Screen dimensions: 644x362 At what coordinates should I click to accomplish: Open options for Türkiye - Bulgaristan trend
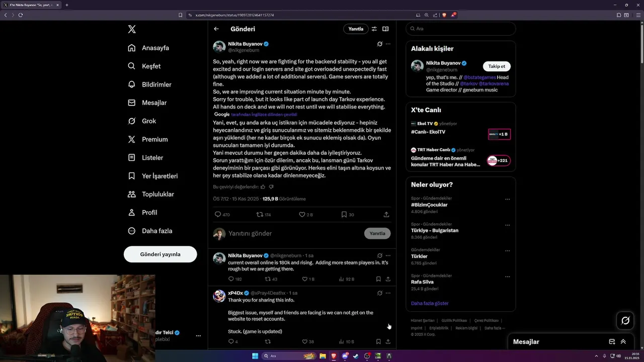pyautogui.click(x=507, y=225)
